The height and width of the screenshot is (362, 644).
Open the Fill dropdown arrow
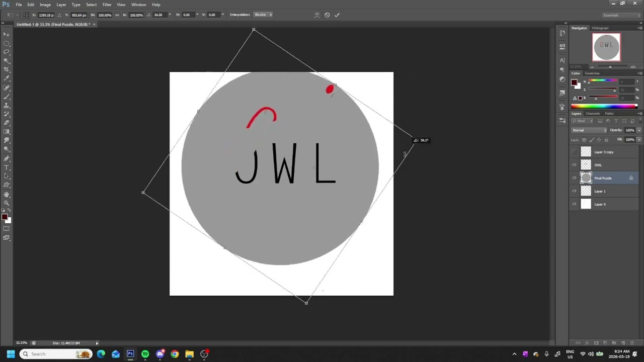click(639, 140)
